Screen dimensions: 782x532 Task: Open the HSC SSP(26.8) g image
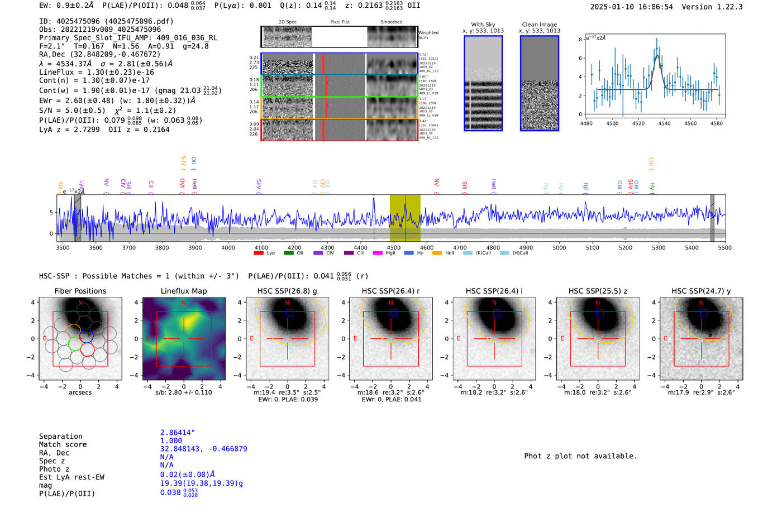(x=287, y=338)
